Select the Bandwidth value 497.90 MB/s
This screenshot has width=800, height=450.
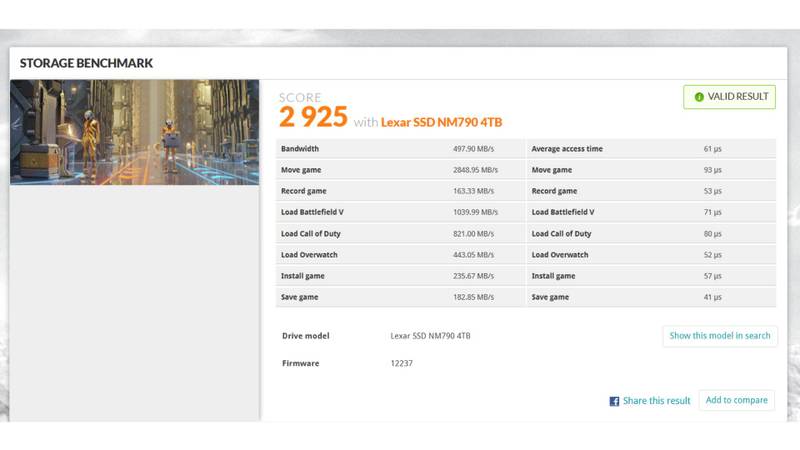(473, 149)
